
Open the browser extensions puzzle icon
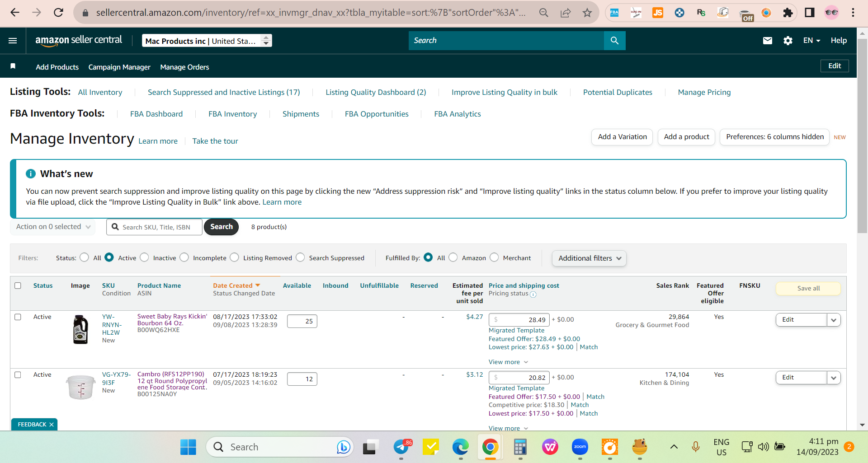[x=788, y=13]
